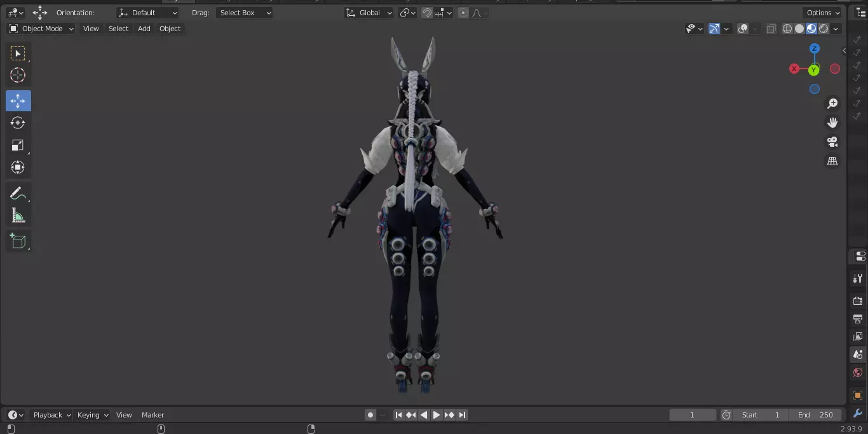Open the Select menu
868x434 pixels.
click(118, 29)
